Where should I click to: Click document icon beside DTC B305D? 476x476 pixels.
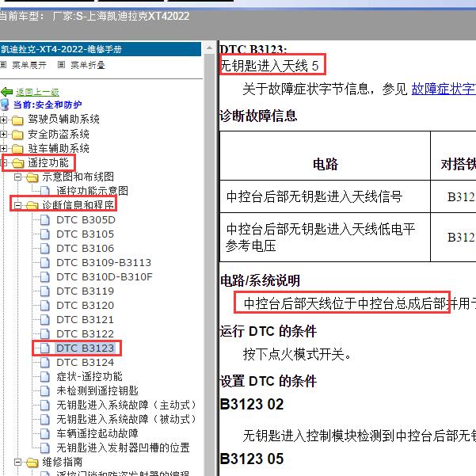45,220
